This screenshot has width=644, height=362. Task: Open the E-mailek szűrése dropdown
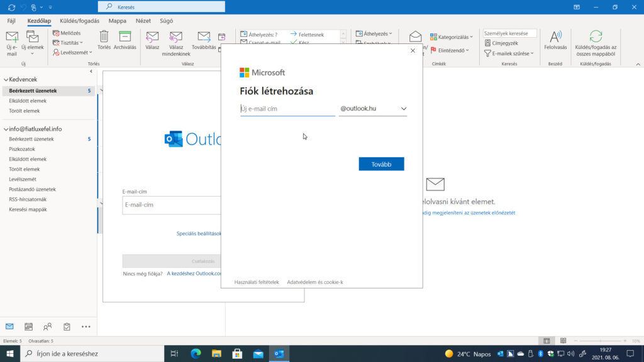509,53
